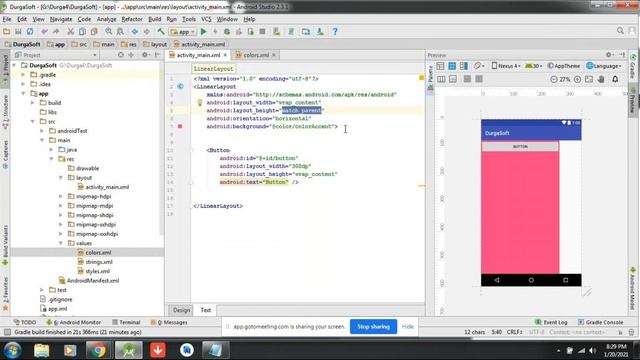Open the SDK Manager toolbar icon
This screenshot has width=640, height=360.
[x=320, y=31]
